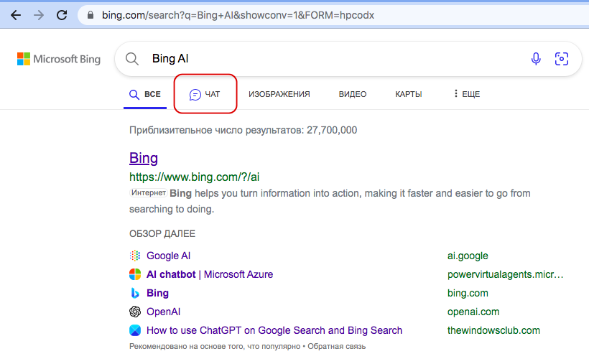Expand the ЕЩЕ more menu

[x=467, y=94]
